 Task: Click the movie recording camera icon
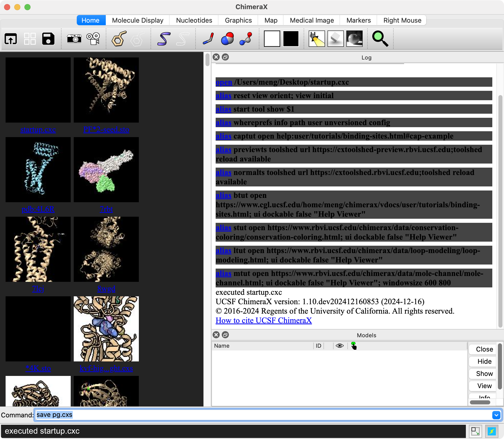click(x=93, y=39)
